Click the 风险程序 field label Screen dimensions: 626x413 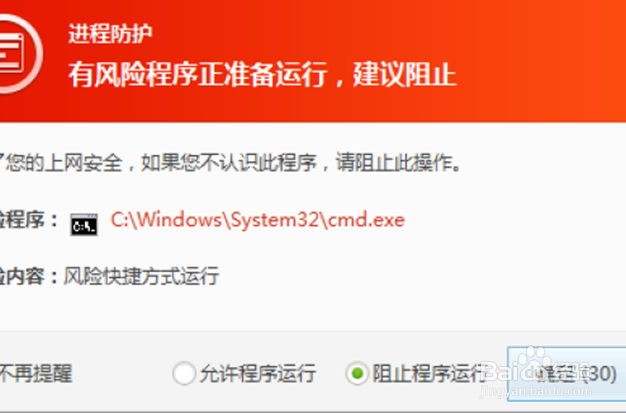[x=29, y=220]
